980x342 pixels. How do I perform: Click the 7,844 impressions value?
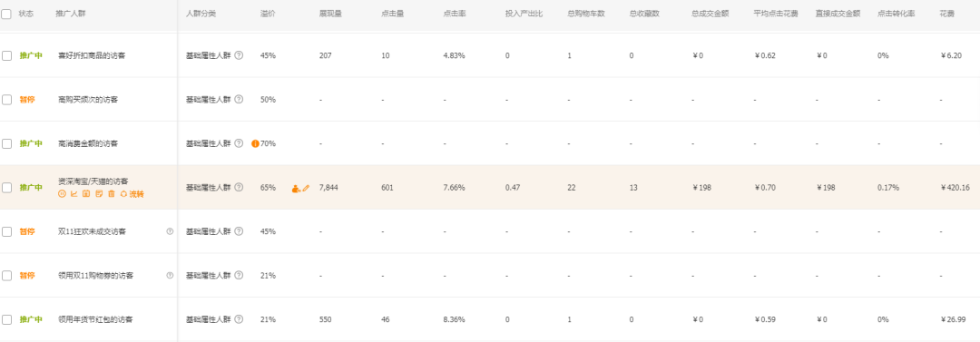click(x=328, y=187)
